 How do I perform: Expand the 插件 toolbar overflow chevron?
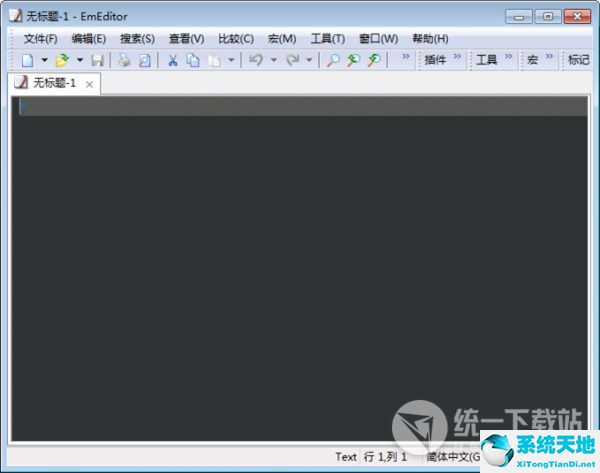457,57
